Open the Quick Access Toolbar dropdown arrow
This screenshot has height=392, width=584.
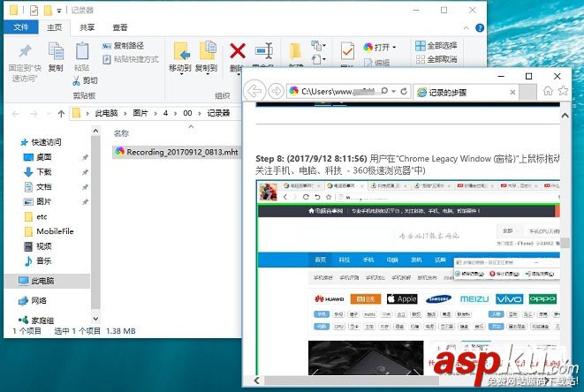(x=59, y=11)
